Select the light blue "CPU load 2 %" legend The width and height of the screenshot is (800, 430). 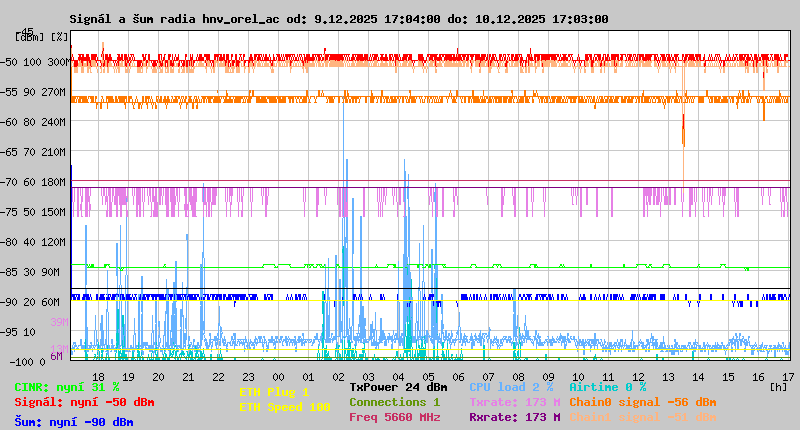(510, 387)
